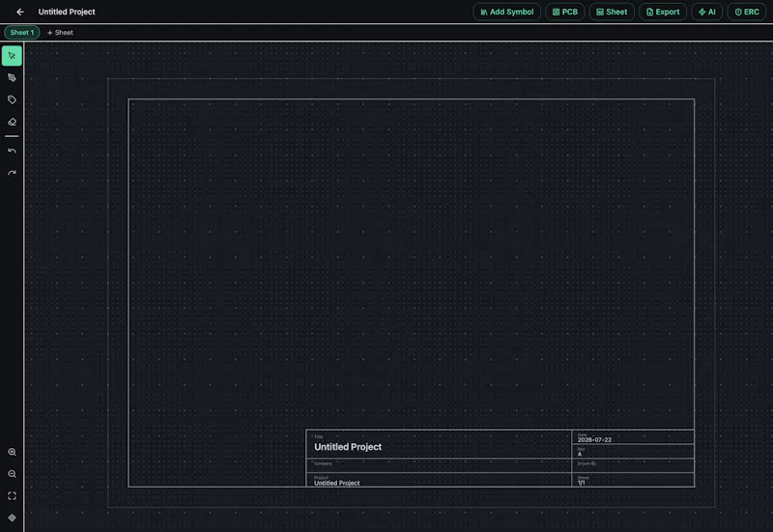Open the Add Symbol library
Viewport: 773px width, 532px height.
coord(506,12)
